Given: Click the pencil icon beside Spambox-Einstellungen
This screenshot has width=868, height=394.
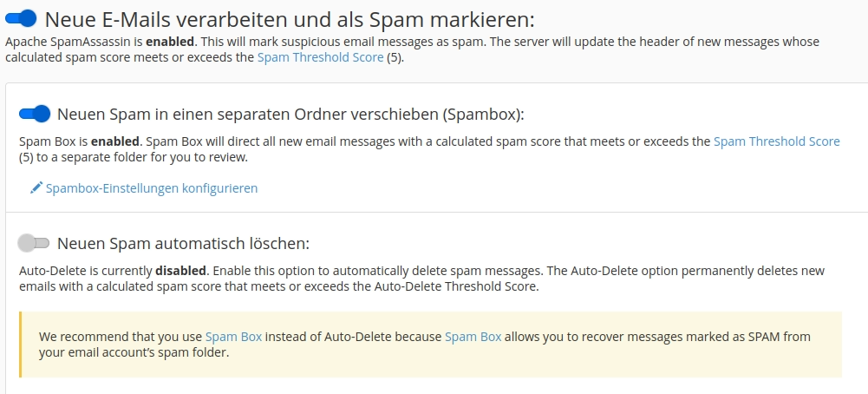Looking at the screenshot, I should (36, 187).
